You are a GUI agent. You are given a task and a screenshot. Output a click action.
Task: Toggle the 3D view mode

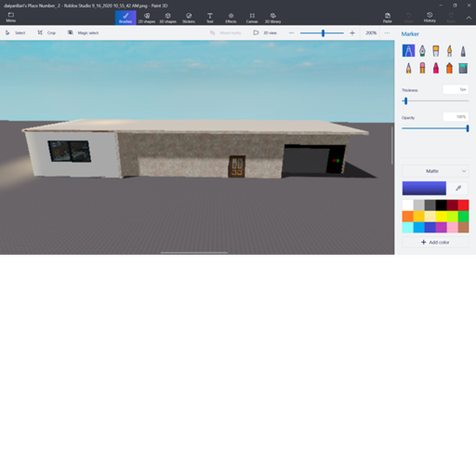click(265, 33)
